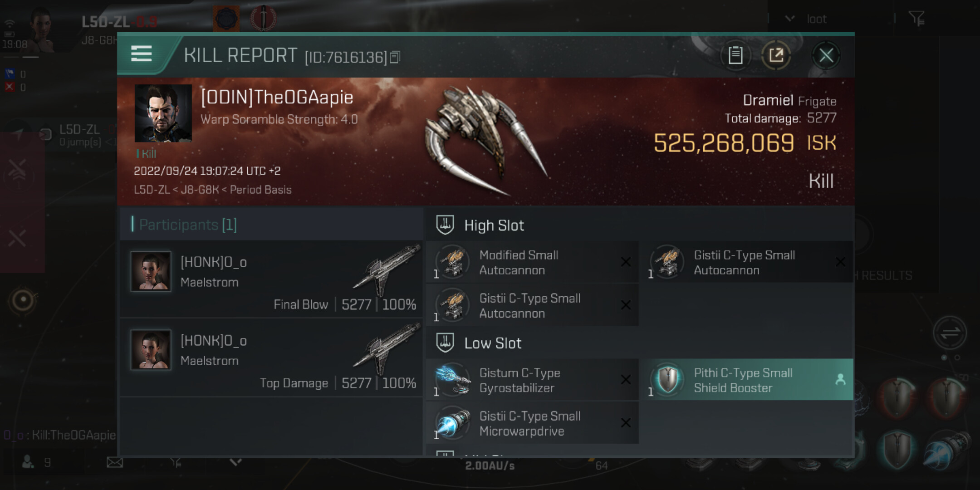Open Top Damage participant [HONK]O_o entry
Image resolution: width=980 pixels, height=490 pixels.
coord(272,358)
